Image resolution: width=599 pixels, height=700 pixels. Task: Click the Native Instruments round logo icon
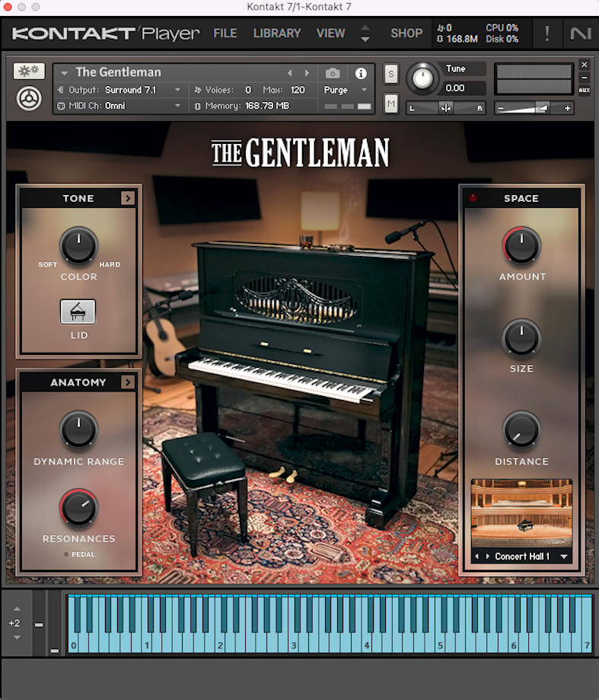(x=29, y=99)
